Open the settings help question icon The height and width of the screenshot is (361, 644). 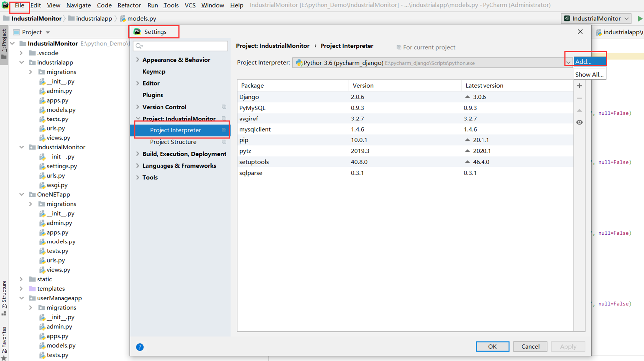(x=140, y=347)
